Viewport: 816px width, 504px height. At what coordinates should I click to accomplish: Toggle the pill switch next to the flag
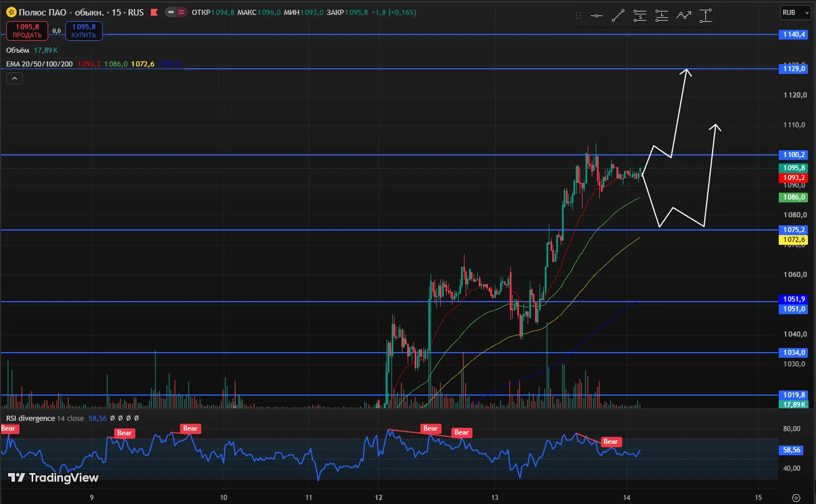175,12
